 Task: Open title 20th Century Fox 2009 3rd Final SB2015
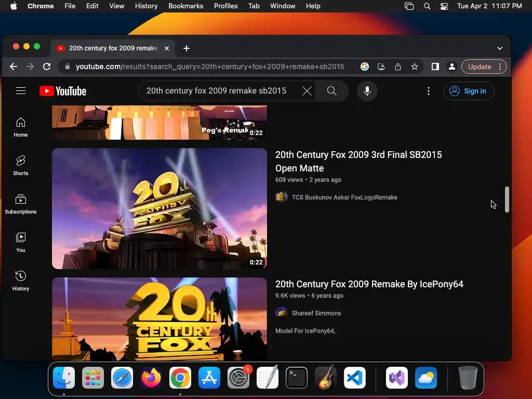tap(358, 162)
